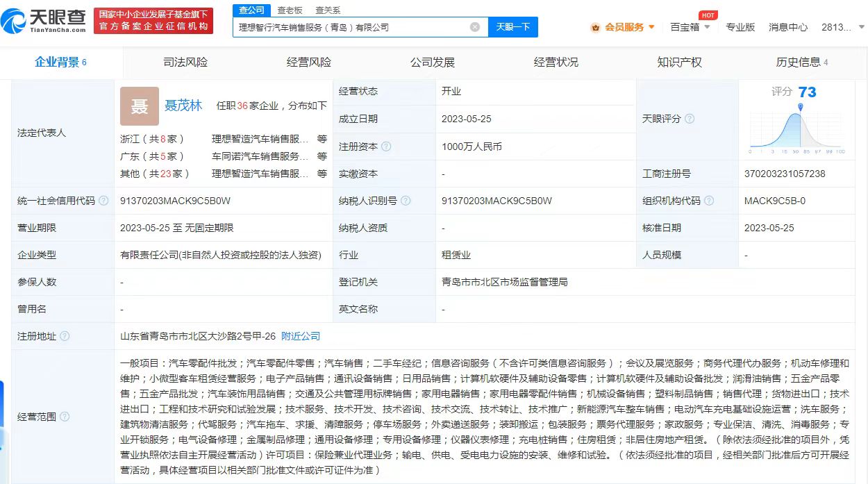Select organization code MACK9C5B-0

(775, 201)
